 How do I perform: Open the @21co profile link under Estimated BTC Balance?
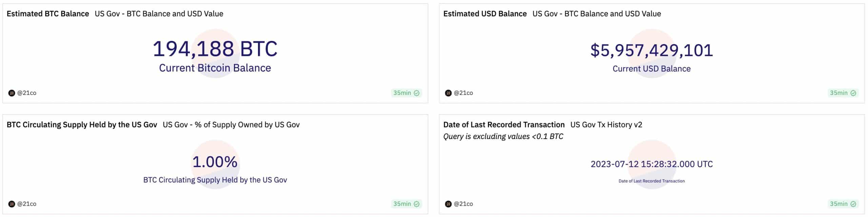click(27, 93)
